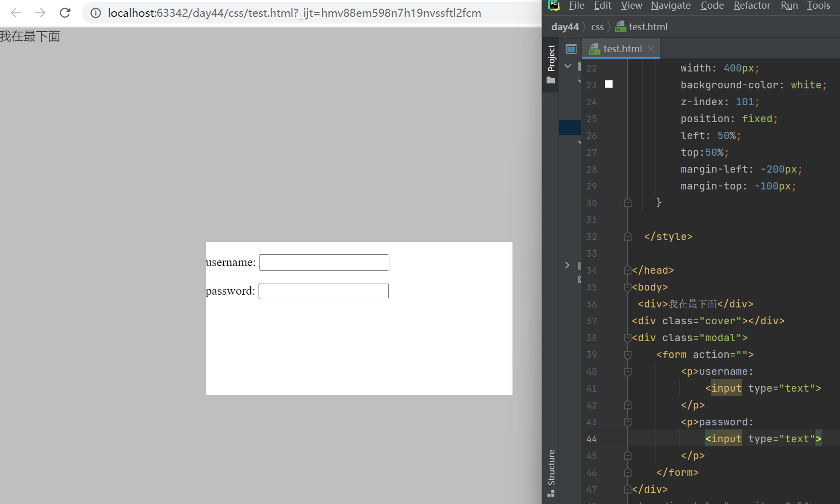This screenshot has width=840, height=504.
Task: Fold the body tag at line 35
Action: [627, 287]
